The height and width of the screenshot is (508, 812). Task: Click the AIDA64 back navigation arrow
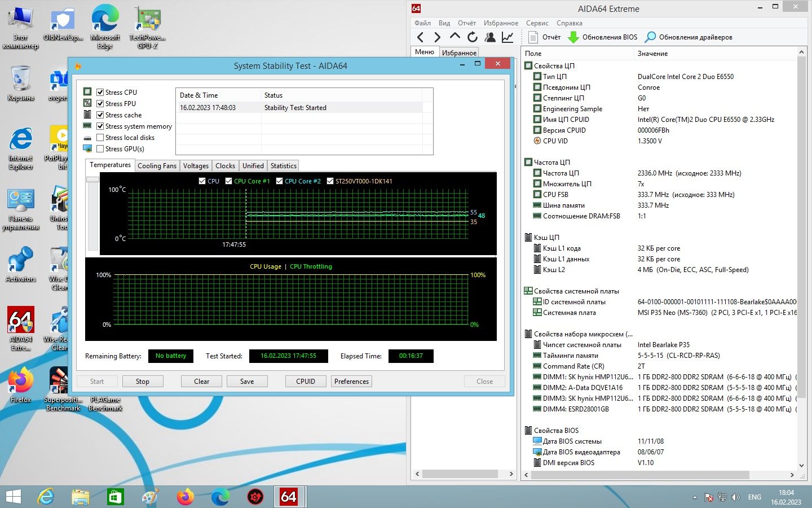tap(421, 37)
